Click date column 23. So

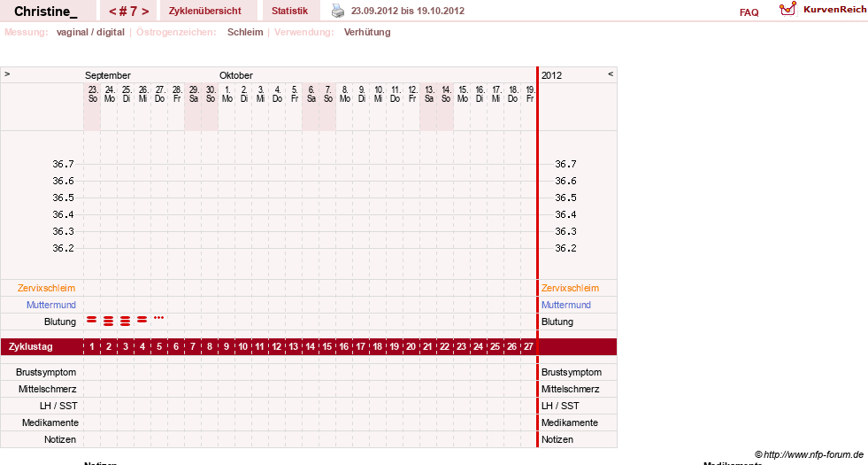[92, 94]
